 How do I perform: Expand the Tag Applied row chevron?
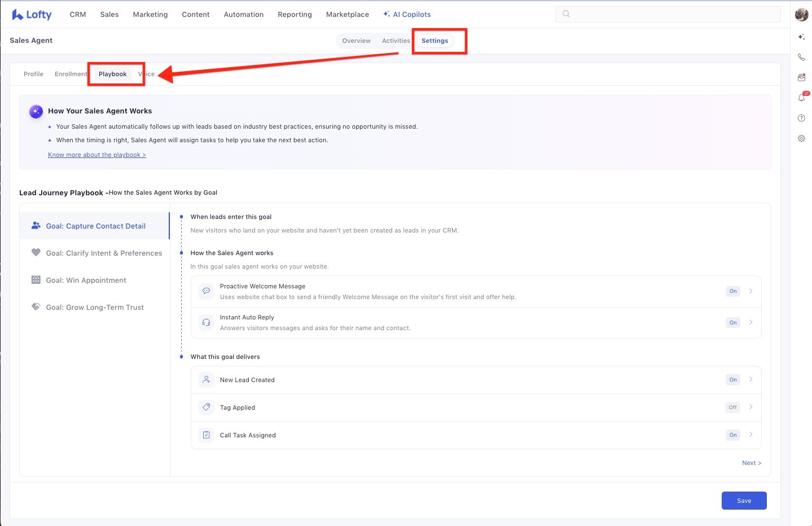750,407
